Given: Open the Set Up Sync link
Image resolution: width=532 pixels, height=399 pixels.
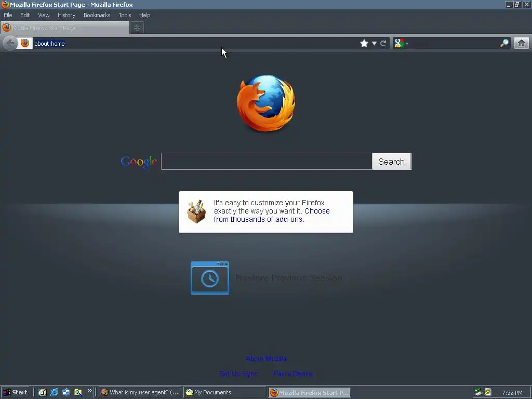Looking at the screenshot, I should 238,374.
